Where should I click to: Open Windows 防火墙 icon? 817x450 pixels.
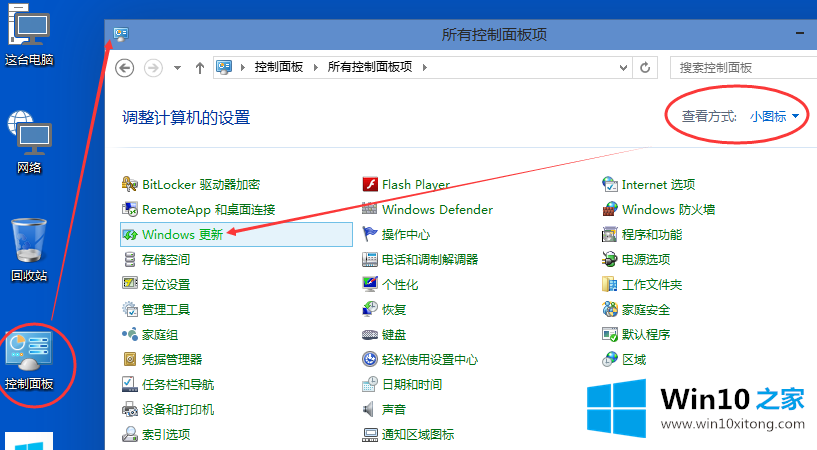610,209
